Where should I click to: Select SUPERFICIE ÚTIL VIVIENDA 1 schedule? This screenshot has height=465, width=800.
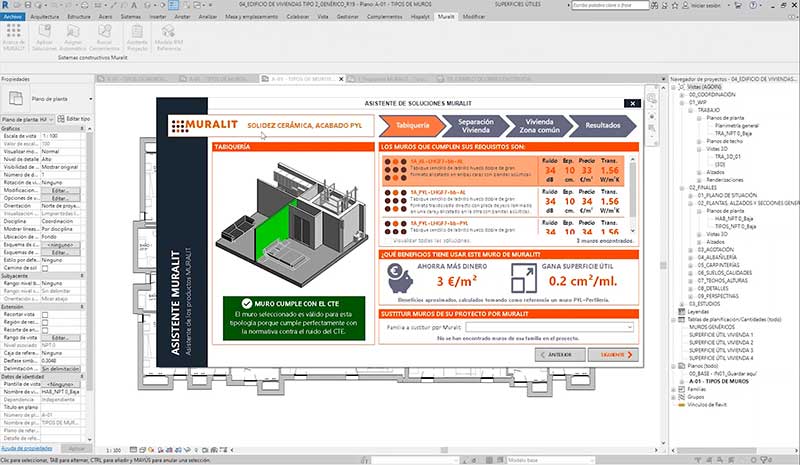pos(721,335)
